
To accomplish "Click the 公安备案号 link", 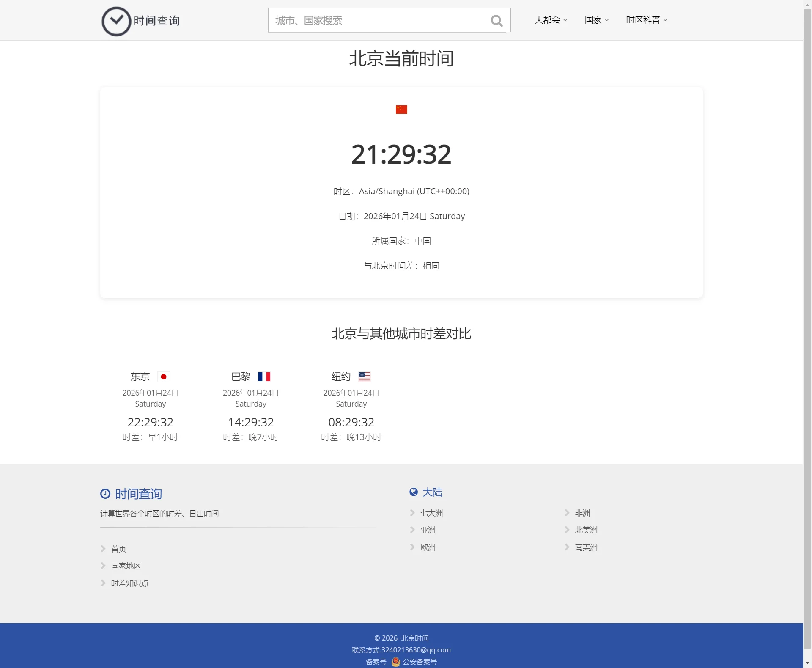I will click(420, 662).
